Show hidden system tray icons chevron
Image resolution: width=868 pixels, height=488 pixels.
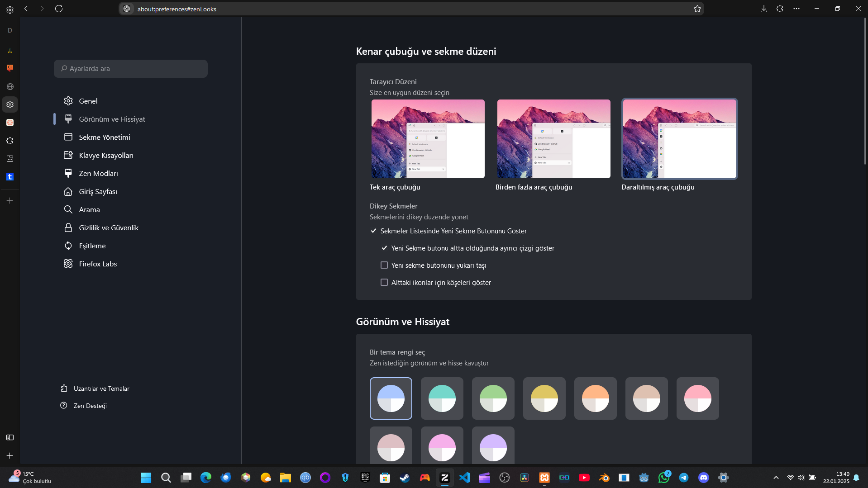click(776, 478)
